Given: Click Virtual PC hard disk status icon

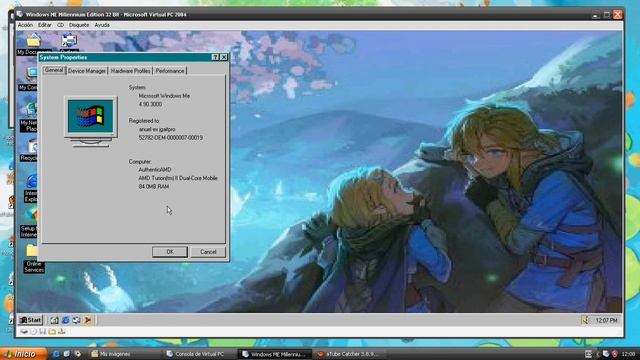Looking at the screenshot, I should (24, 331).
